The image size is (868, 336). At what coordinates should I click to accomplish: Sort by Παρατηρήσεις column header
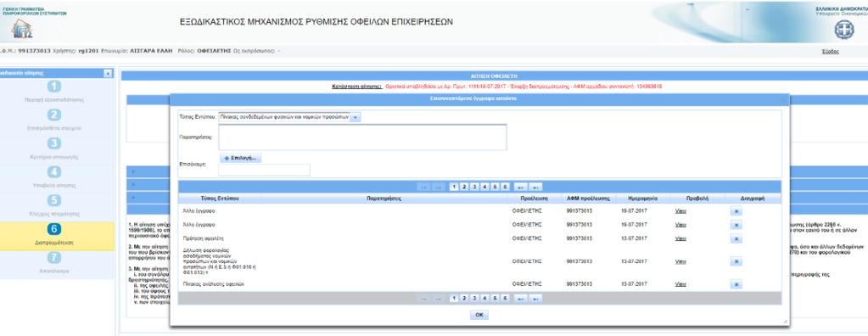[x=384, y=198]
